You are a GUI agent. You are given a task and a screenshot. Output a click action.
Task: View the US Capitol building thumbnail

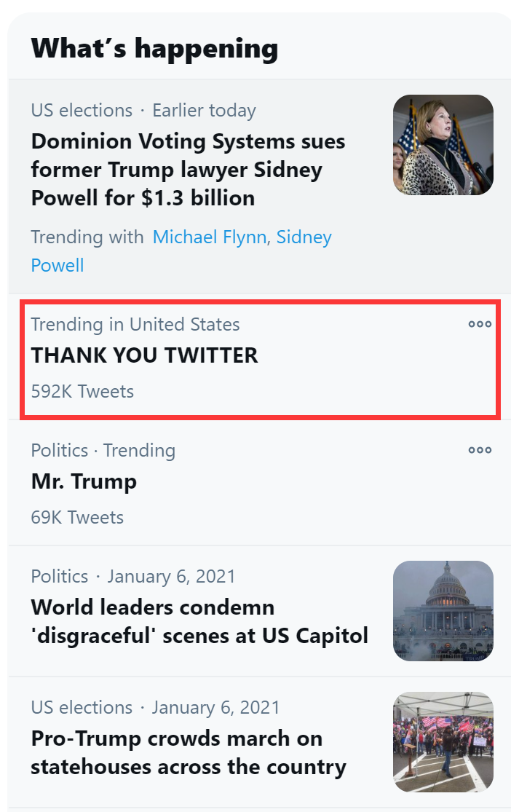pyautogui.click(x=443, y=611)
